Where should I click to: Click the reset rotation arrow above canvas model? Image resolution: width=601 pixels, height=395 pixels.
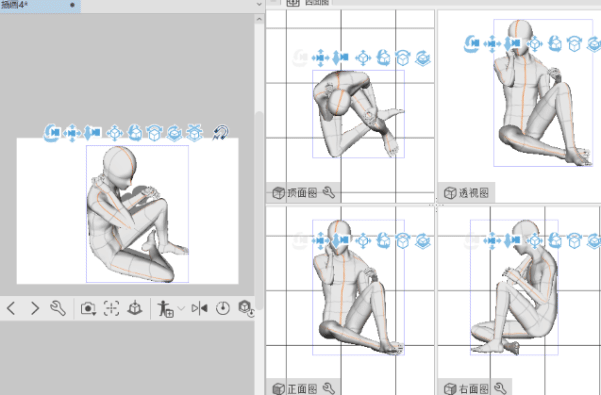point(220,133)
